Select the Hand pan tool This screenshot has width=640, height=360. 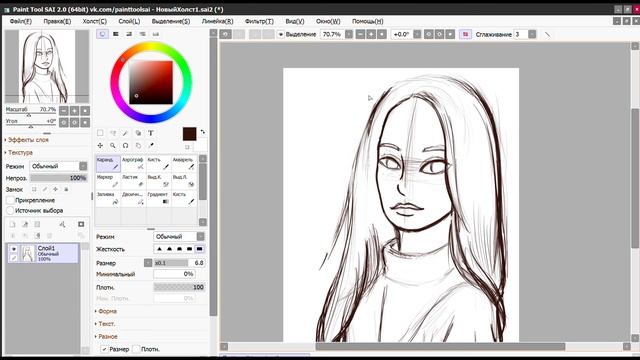(138, 145)
